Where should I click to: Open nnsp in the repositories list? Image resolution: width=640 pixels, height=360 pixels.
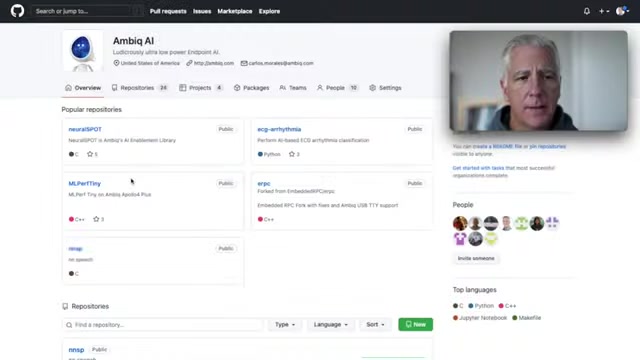point(76,350)
